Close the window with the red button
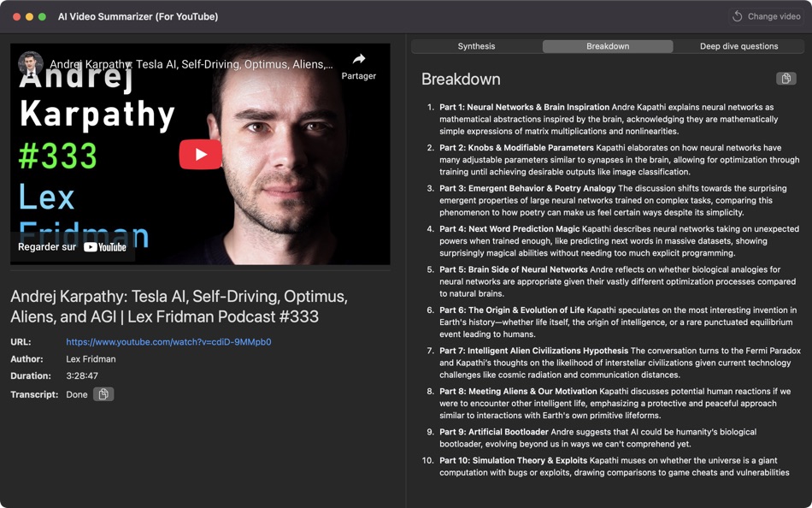This screenshot has height=508, width=812. (16, 16)
